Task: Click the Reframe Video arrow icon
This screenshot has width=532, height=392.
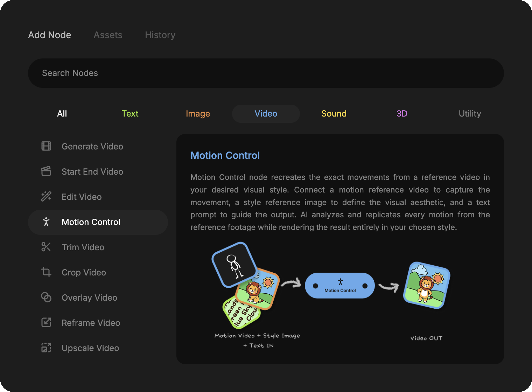Action: coord(46,323)
